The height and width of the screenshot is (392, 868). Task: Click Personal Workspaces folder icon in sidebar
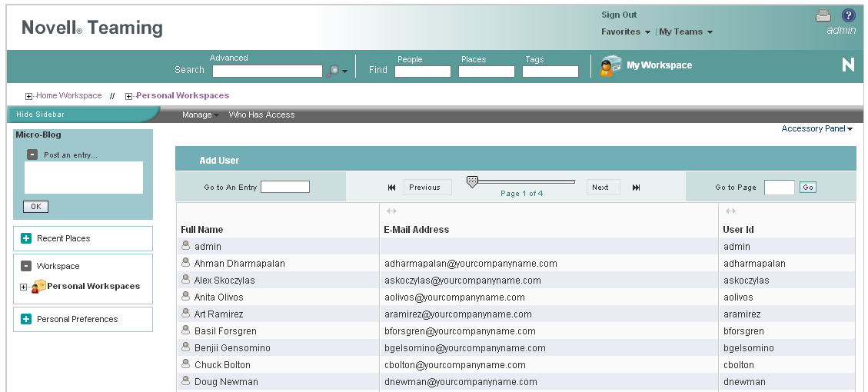click(38, 286)
